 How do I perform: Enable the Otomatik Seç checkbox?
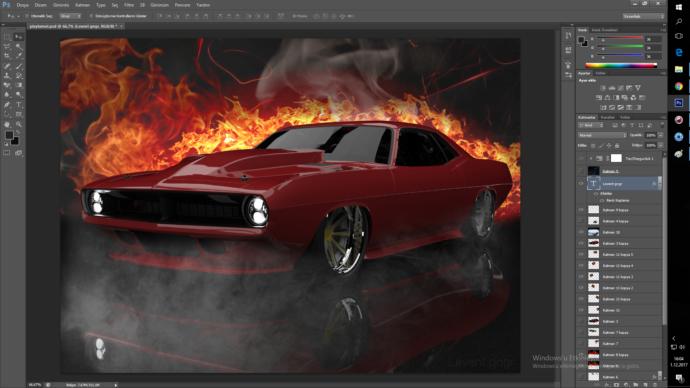pyautogui.click(x=27, y=16)
